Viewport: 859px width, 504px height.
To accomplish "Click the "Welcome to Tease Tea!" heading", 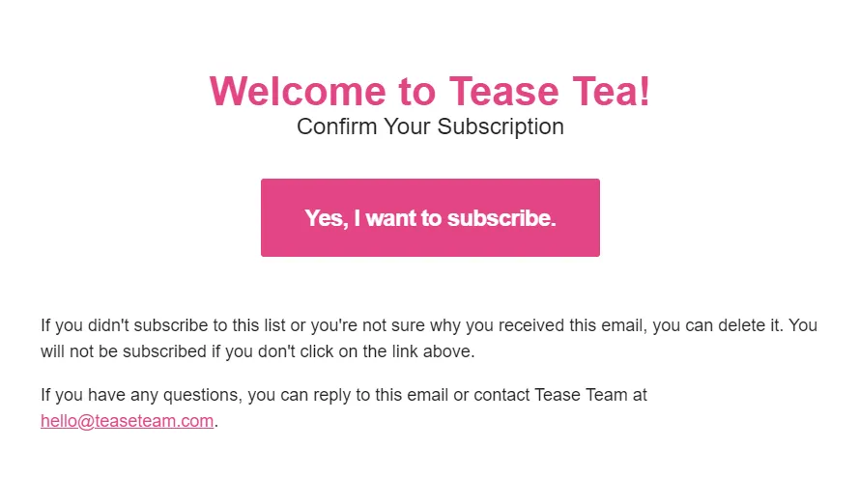I will click(x=430, y=92).
